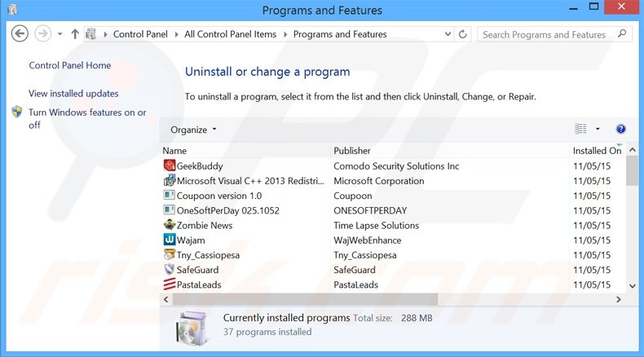
Task: Click WajWebEnhance publisher cell
Action: pos(367,240)
